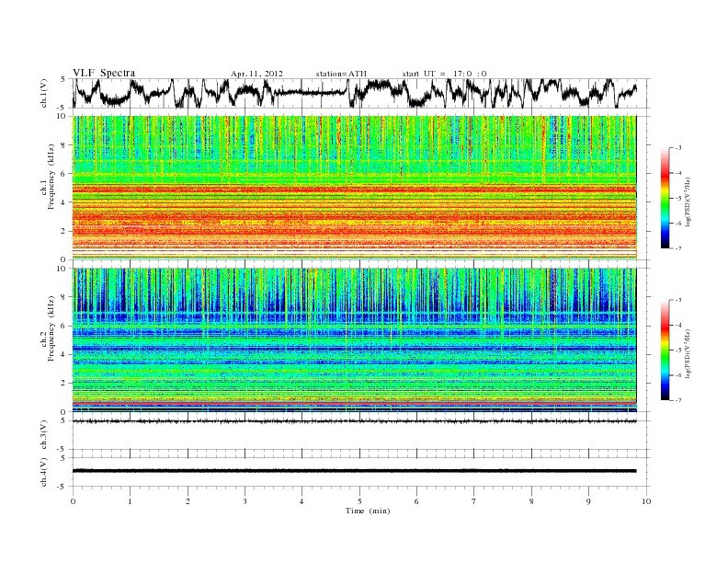Select the date text "Apr. 11, 2012"
The height and width of the screenshot is (563, 728).
tap(256, 74)
